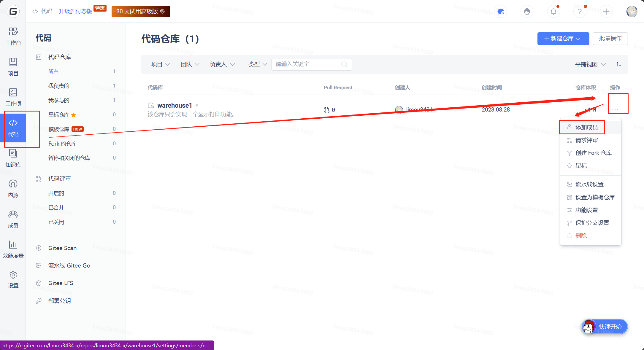Screen dimensions: 644x350
Task: Open the 平铺视图 view mode dropdown
Action: [x=590, y=64]
